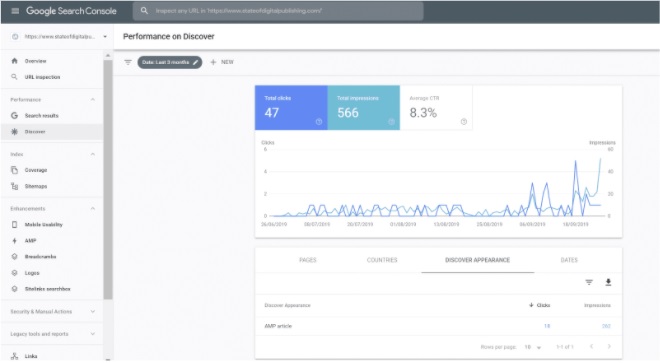Open the property selector dropdown

tap(59, 37)
